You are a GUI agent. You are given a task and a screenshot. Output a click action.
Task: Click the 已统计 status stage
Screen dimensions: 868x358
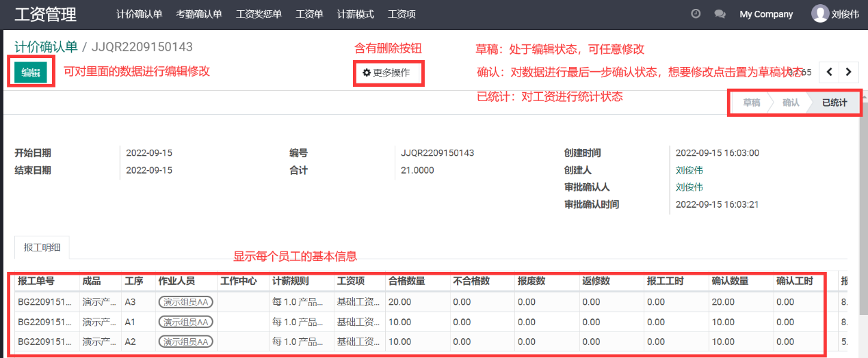pos(834,103)
